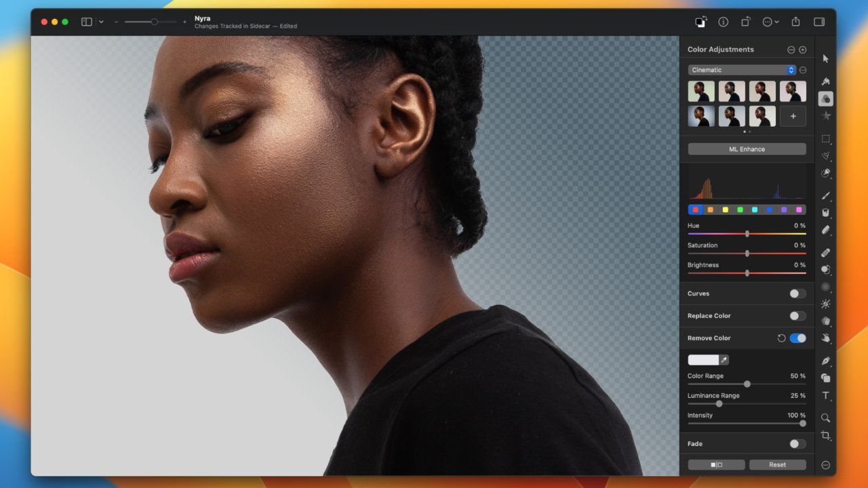Select the red color range in Hue panel
The width and height of the screenshot is (868, 488).
[x=695, y=210]
